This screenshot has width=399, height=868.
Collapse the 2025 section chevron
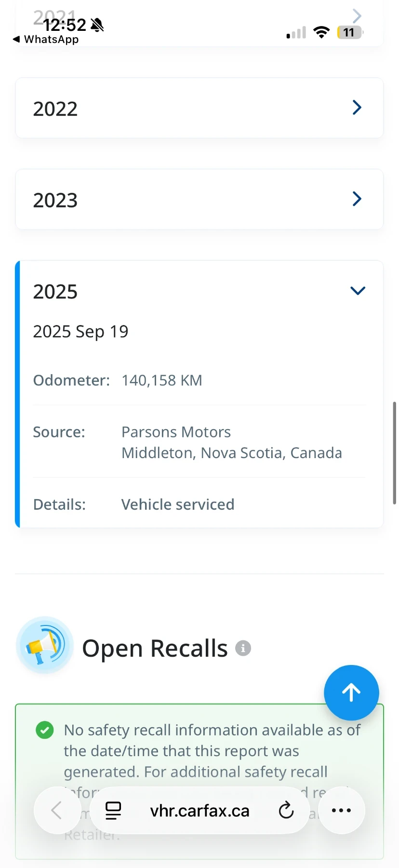tap(358, 290)
